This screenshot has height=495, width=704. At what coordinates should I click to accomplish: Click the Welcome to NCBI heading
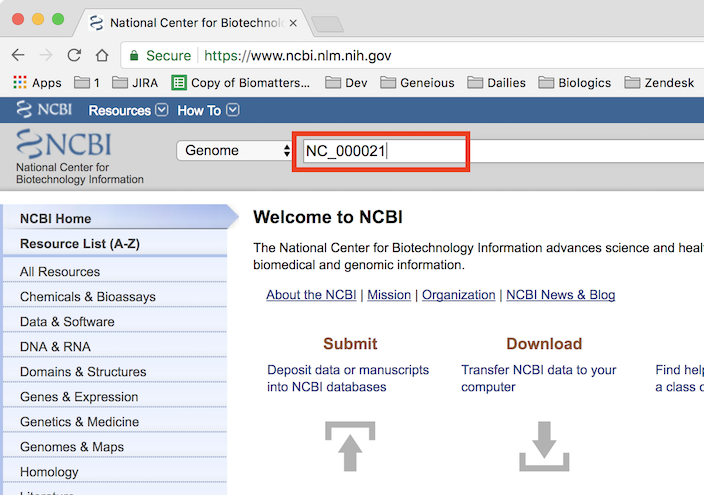point(328,217)
